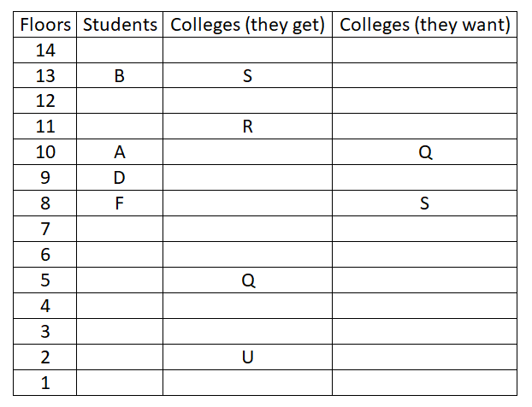Click empty colleges-they-want cell for floor 3

[x=424, y=332]
